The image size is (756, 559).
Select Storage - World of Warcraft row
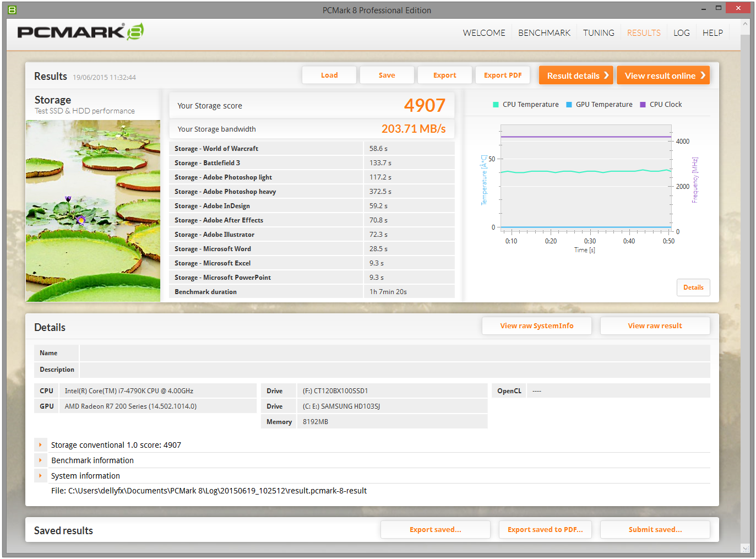click(312, 149)
